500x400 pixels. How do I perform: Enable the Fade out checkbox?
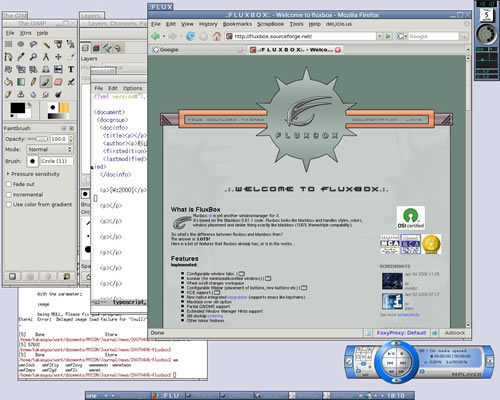tap(9, 184)
